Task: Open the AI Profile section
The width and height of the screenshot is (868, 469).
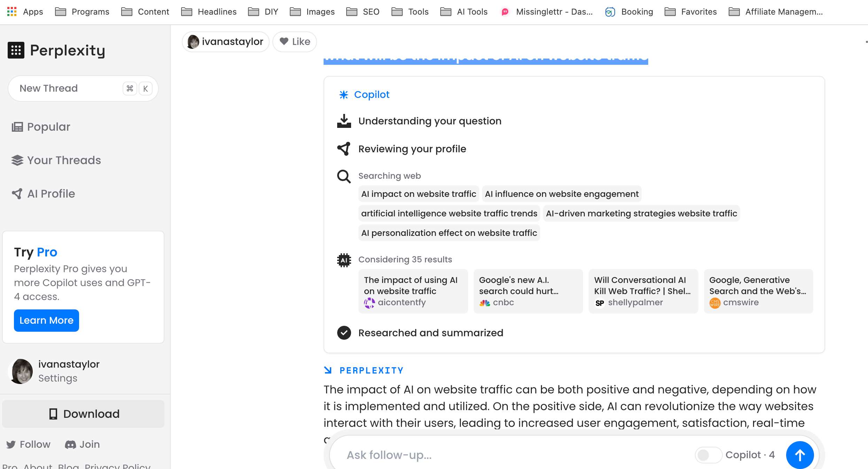Action: click(51, 194)
